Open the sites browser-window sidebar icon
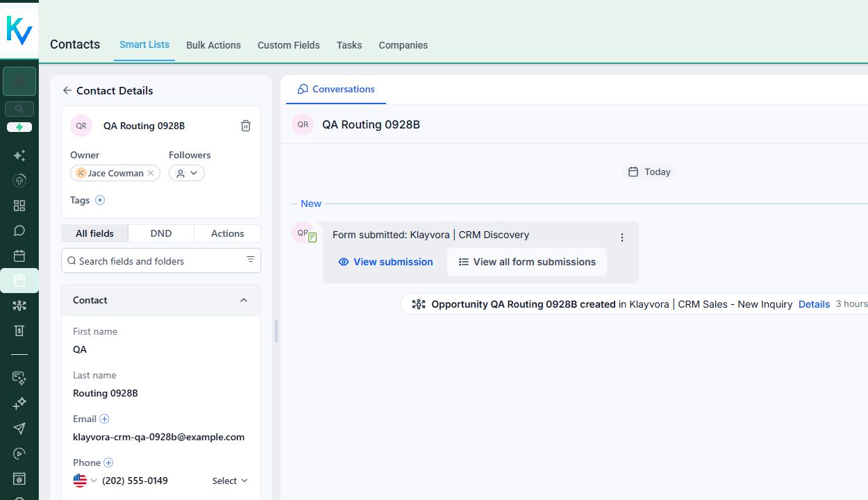Viewport: 868px width, 500px height. 19,478
